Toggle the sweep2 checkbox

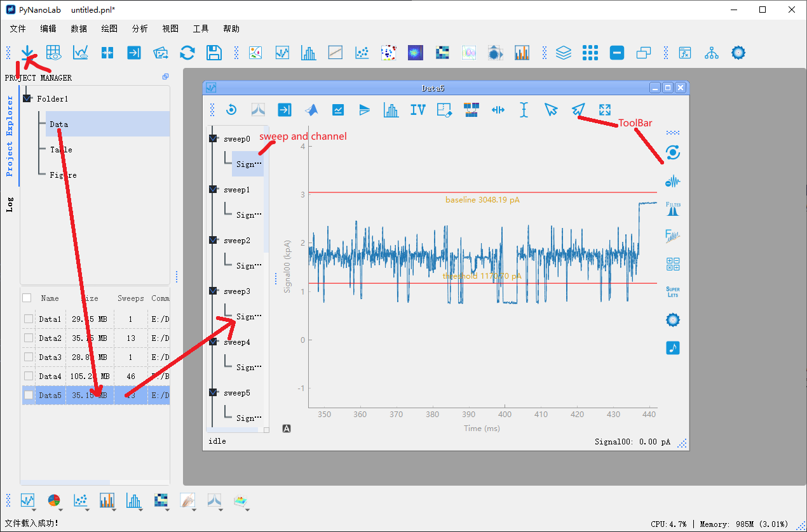pos(213,240)
